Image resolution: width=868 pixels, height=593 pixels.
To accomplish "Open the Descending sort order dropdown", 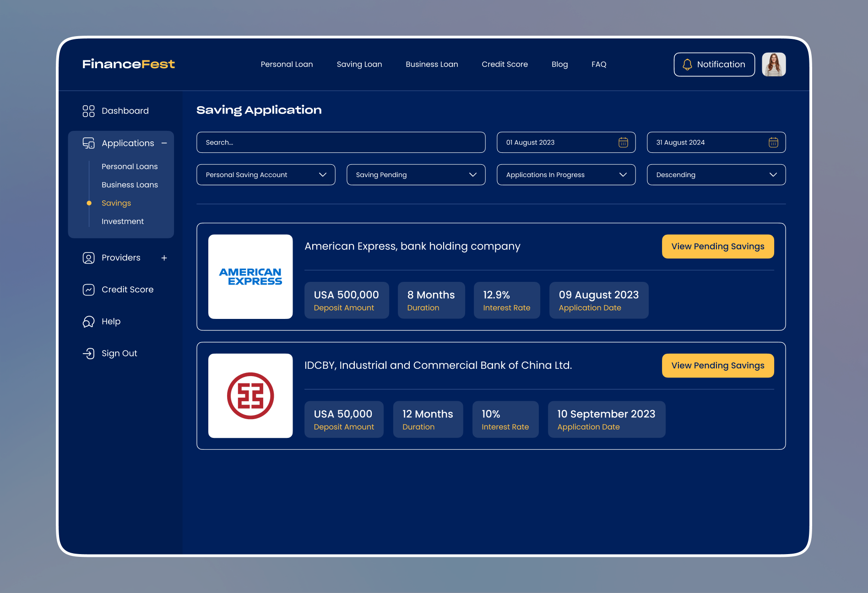I will (716, 175).
